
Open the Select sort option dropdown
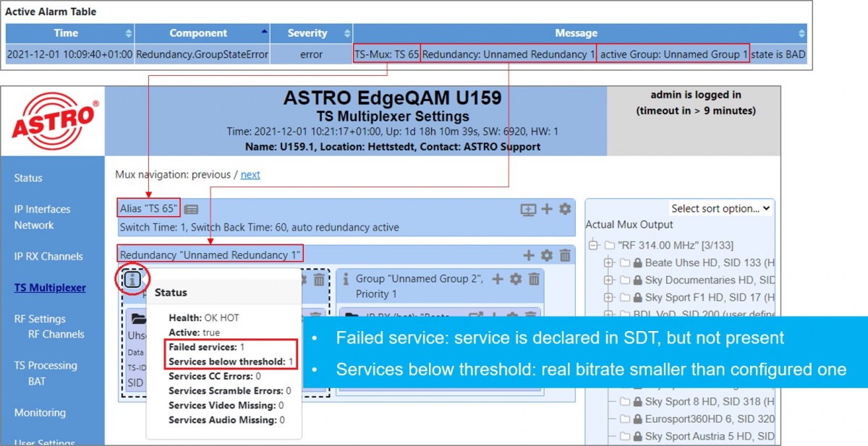click(720, 208)
